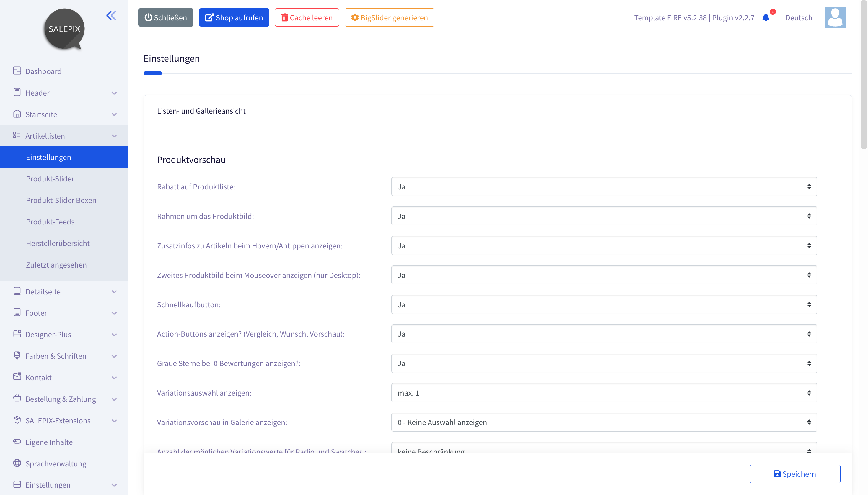Click the Kontakt envelope icon
The height and width of the screenshot is (495, 868).
(x=17, y=377)
